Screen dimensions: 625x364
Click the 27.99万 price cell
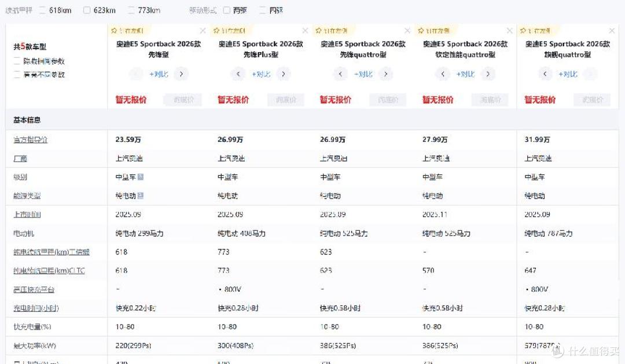[x=435, y=139]
